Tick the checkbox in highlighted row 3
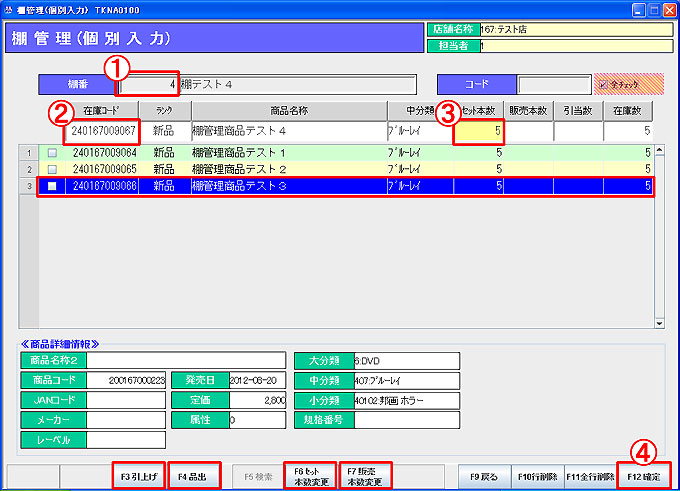Image resolution: width=680 pixels, height=491 pixels. (x=52, y=186)
